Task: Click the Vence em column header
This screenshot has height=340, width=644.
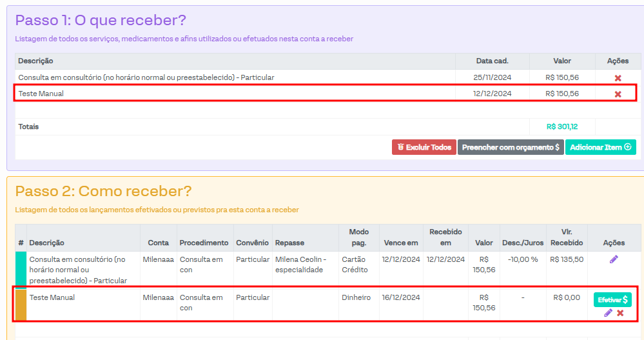Action: 400,243
